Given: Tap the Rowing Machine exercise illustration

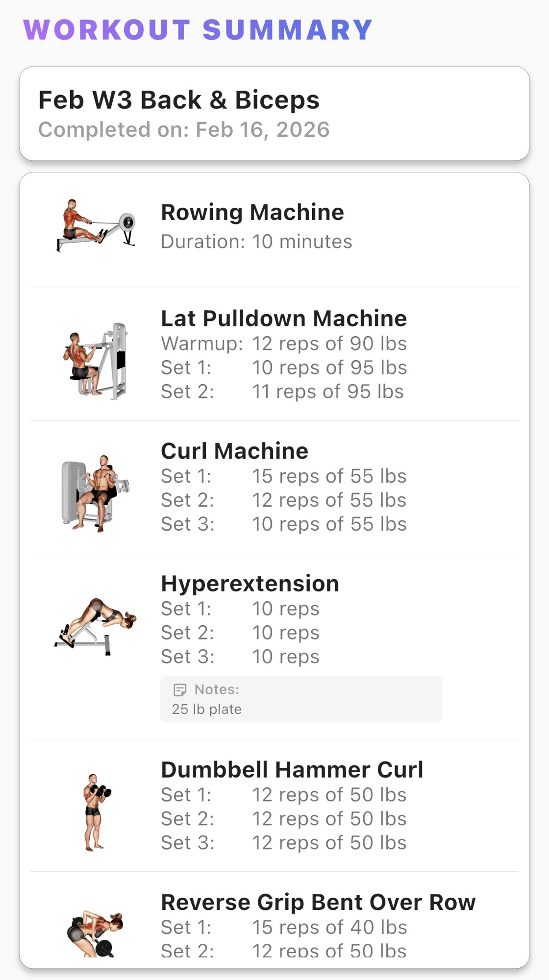Looking at the screenshot, I should pos(96,225).
